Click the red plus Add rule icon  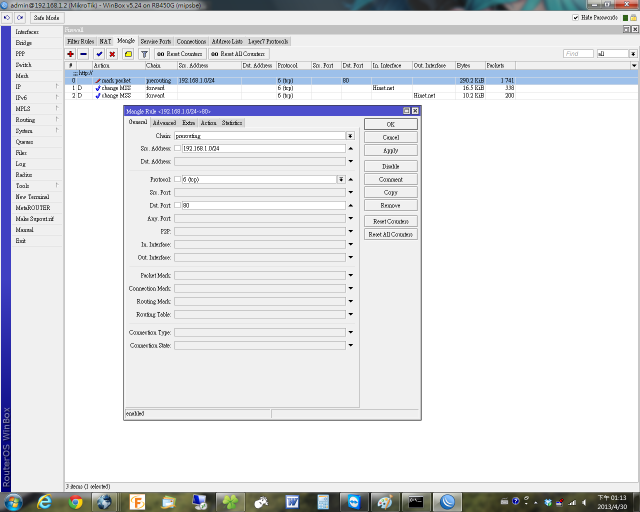[x=70, y=54]
